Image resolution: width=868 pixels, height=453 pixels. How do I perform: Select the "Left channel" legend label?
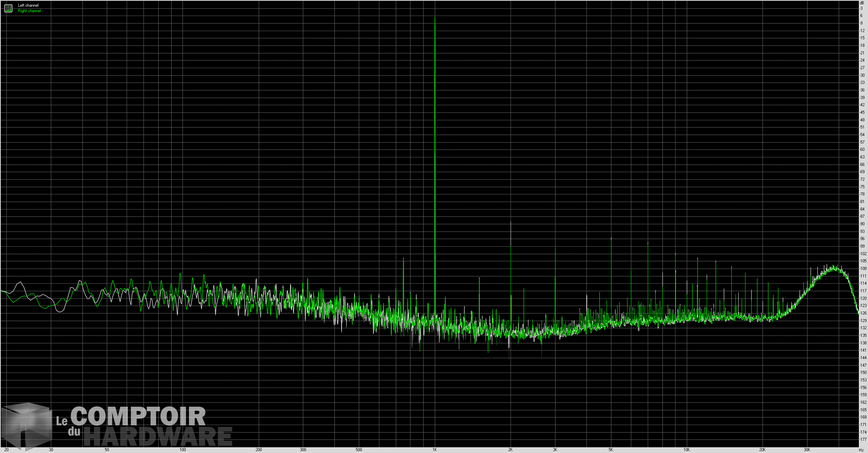28,5
